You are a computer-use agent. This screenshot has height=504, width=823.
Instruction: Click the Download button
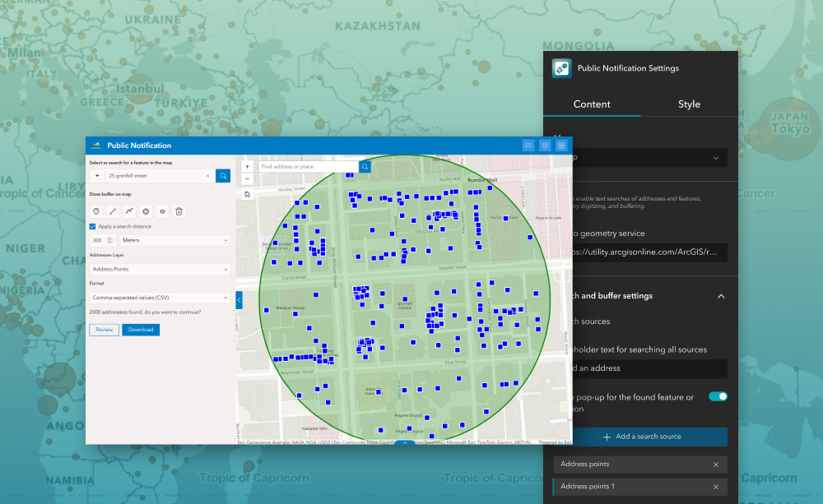coord(141,330)
